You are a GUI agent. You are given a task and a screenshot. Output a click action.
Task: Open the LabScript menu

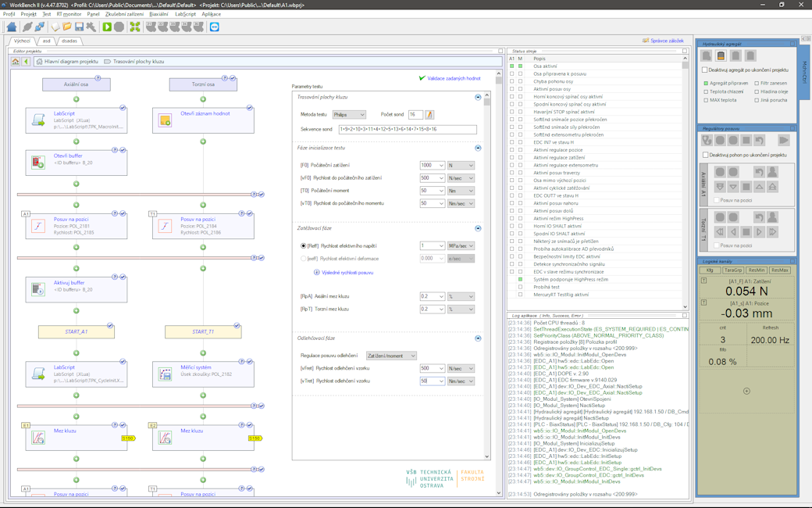185,14
